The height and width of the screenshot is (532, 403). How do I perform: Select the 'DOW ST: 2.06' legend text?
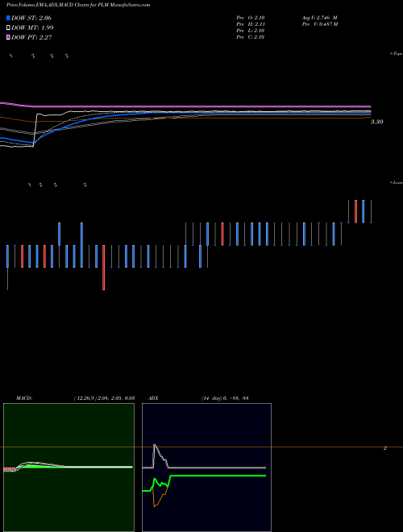point(31,18)
